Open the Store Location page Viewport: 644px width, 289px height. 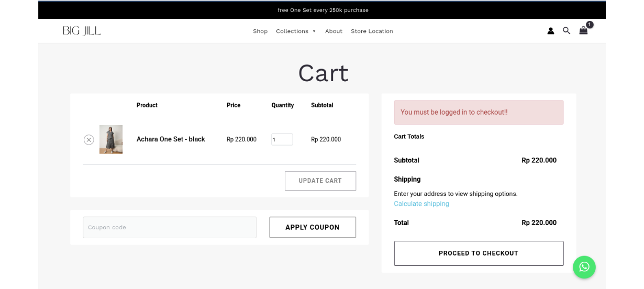click(372, 31)
